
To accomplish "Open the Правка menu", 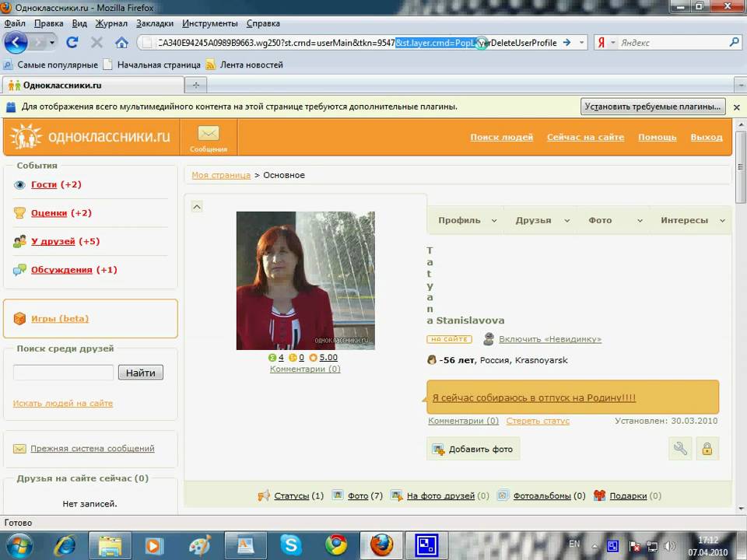I will pos(48,23).
